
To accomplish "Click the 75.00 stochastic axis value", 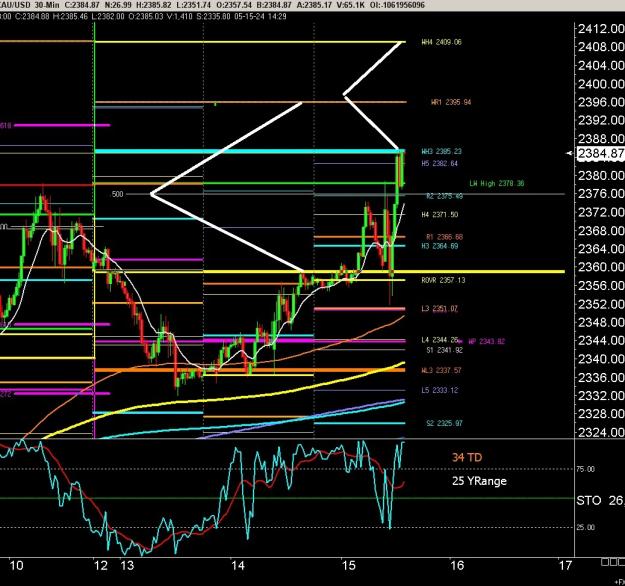I will point(585,469).
